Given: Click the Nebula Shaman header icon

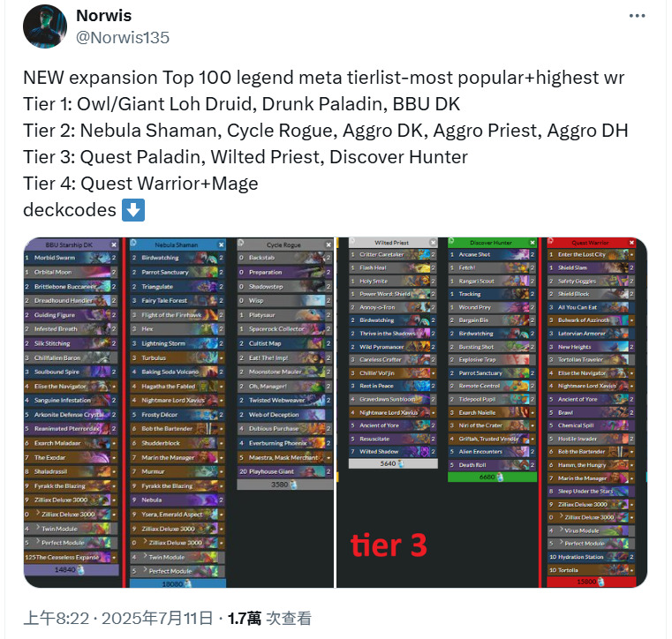Looking at the screenshot, I should tap(133, 243).
